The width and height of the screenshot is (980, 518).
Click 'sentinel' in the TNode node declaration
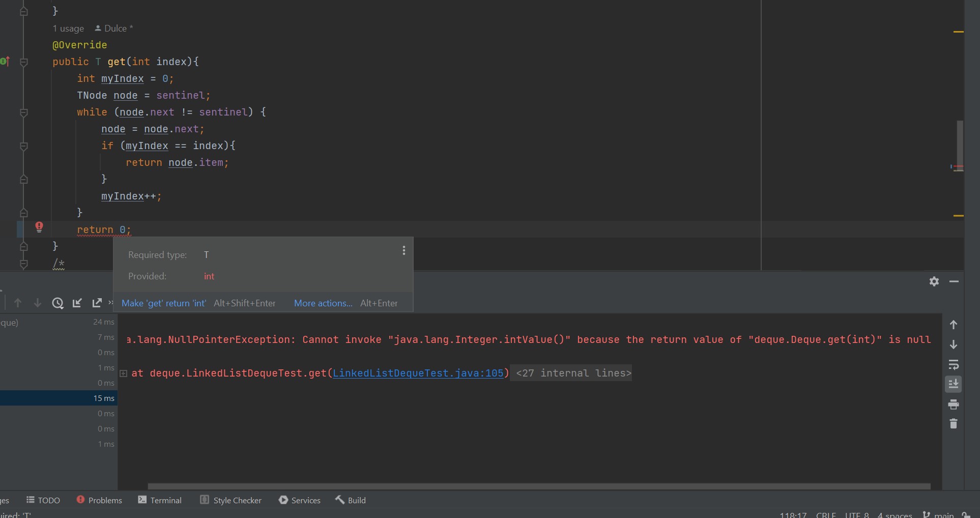[x=180, y=96]
